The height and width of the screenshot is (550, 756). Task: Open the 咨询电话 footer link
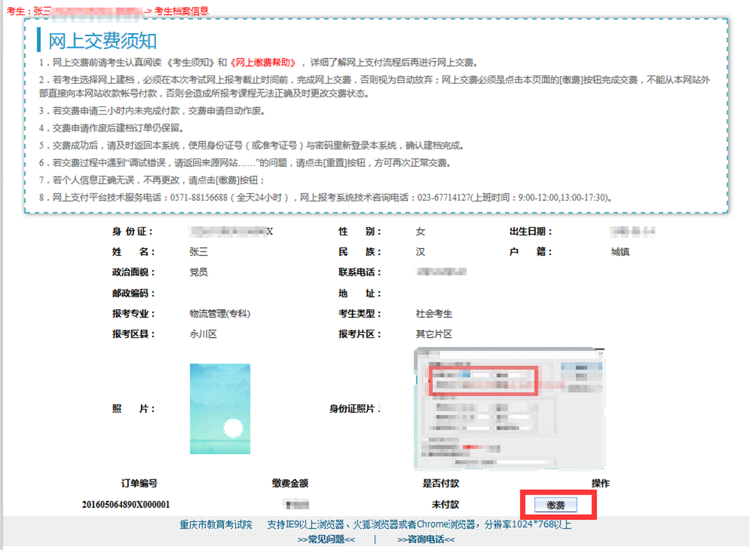coord(426,539)
